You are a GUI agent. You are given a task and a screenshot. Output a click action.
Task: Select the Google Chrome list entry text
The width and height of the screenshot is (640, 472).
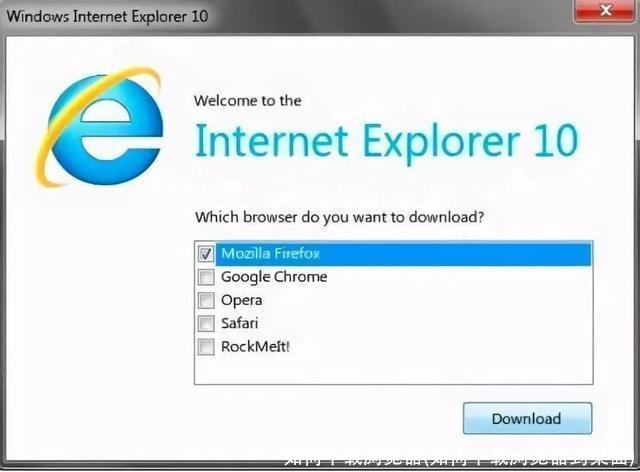click(x=274, y=277)
